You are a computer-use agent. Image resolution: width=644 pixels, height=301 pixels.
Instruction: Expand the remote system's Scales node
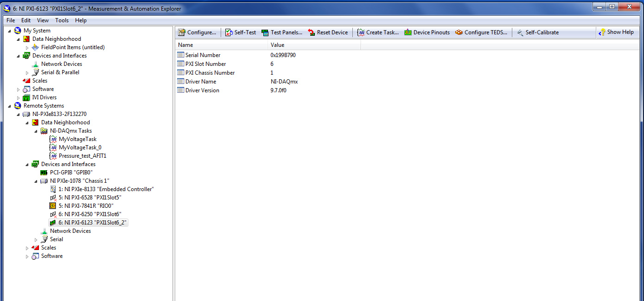coord(27,248)
